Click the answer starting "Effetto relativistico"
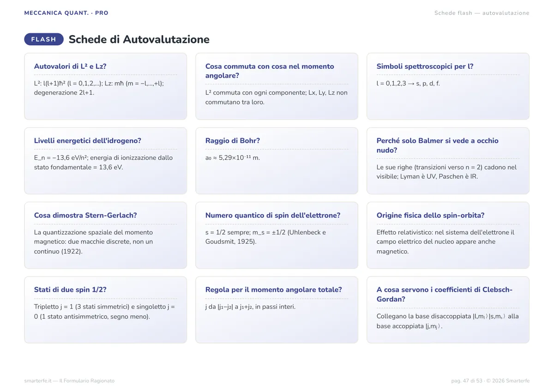554x392 pixels. 446,242
